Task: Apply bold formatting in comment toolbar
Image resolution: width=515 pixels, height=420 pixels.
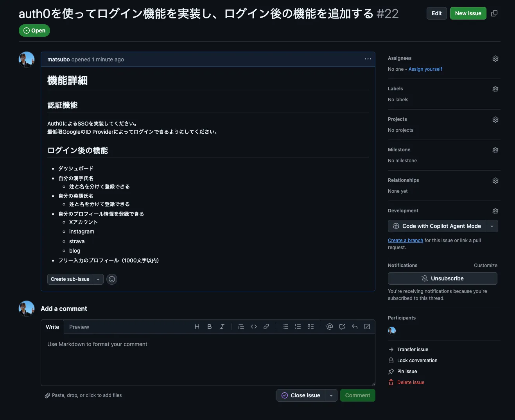Action: point(210,327)
